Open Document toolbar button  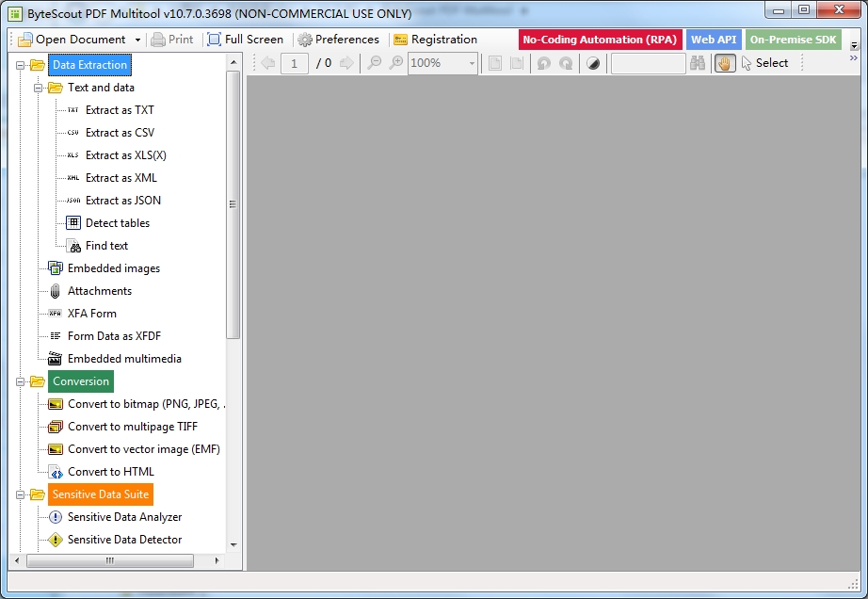click(x=72, y=40)
